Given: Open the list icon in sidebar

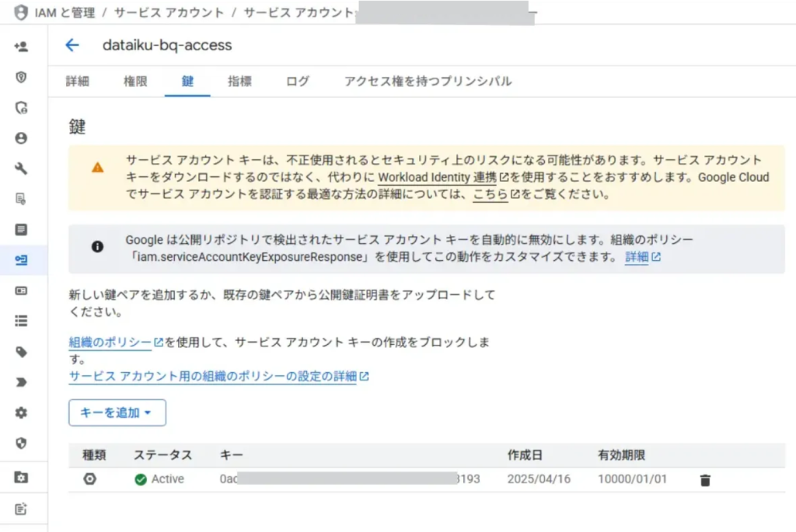Looking at the screenshot, I should tap(21, 321).
